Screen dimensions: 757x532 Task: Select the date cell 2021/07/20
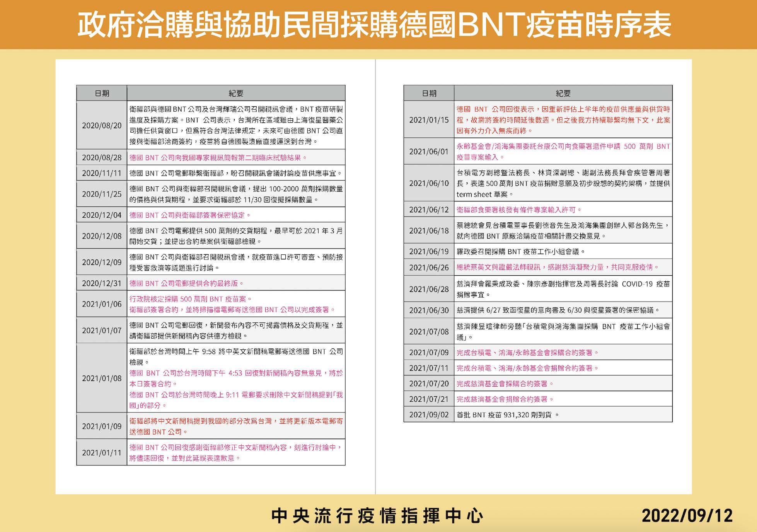[429, 383]
